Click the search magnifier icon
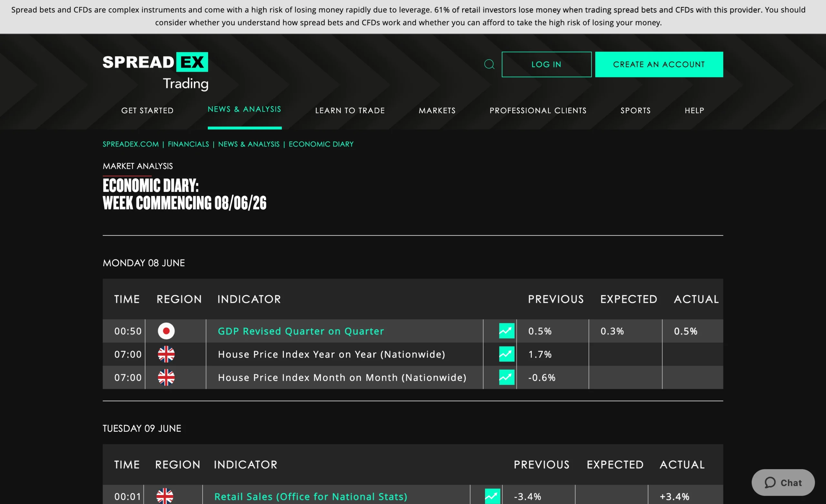This screenshot has height=504, width=826. click(x=489, y=64)
